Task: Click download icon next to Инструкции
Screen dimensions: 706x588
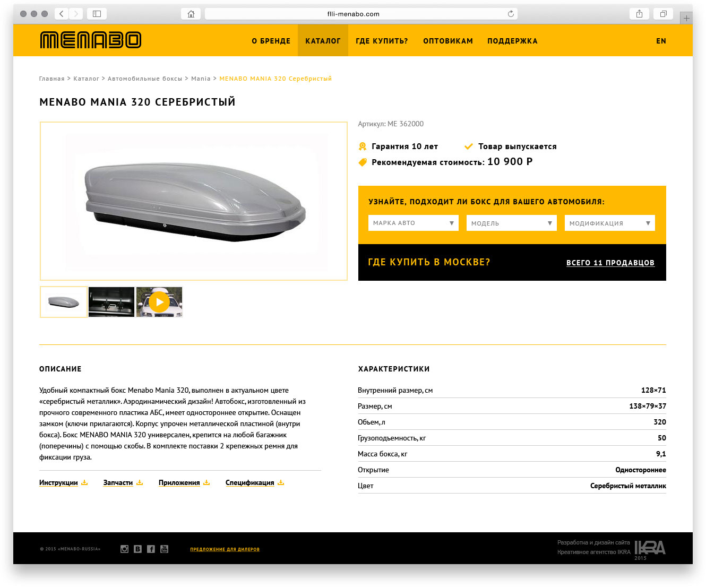Action: coord(84,482)
